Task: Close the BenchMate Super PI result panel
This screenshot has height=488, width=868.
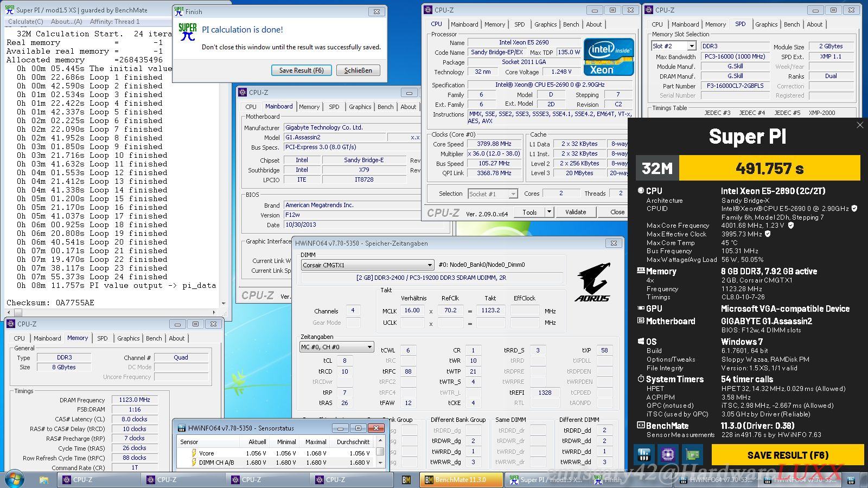Action: (x=860, y=125)
